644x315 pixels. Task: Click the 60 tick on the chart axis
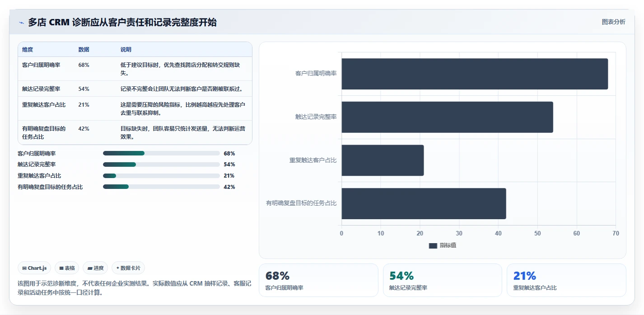pyautogui.click(x=577, y=233)
